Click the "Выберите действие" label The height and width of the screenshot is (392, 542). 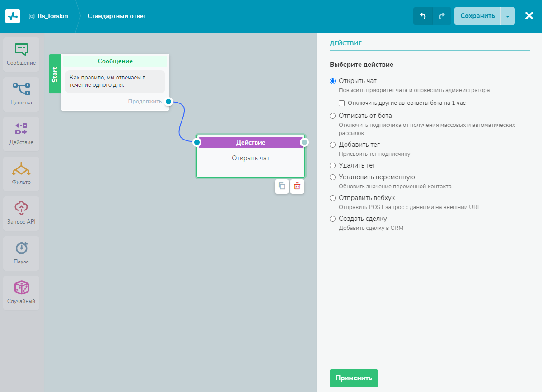361,65
